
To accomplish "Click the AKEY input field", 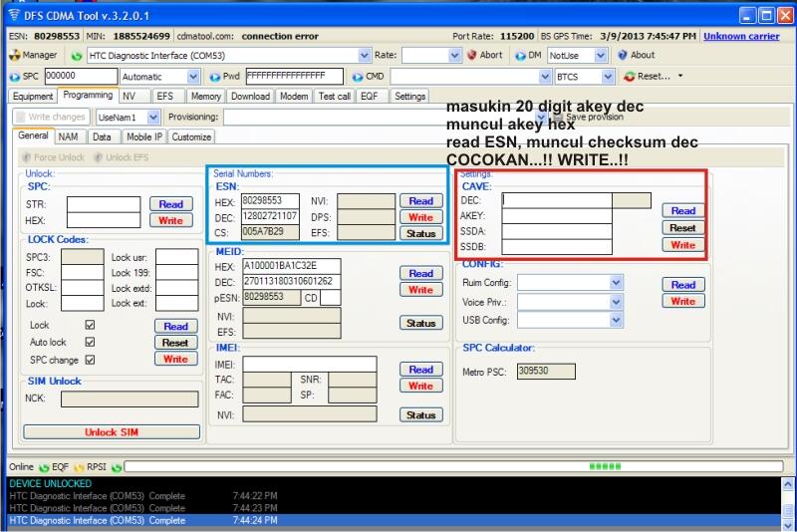I will coord(557,216).
